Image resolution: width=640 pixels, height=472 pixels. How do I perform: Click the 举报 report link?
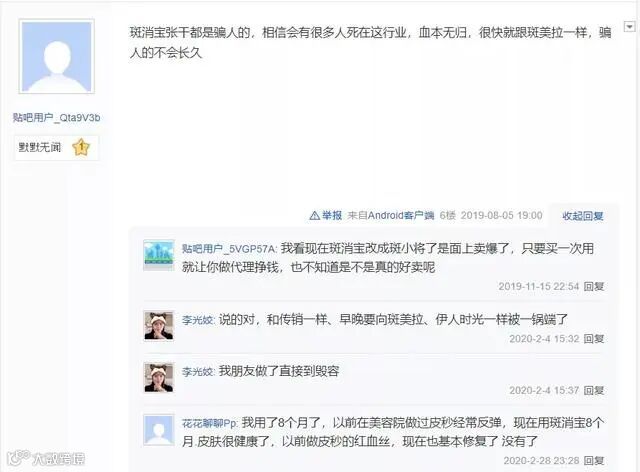coord(332,215)
